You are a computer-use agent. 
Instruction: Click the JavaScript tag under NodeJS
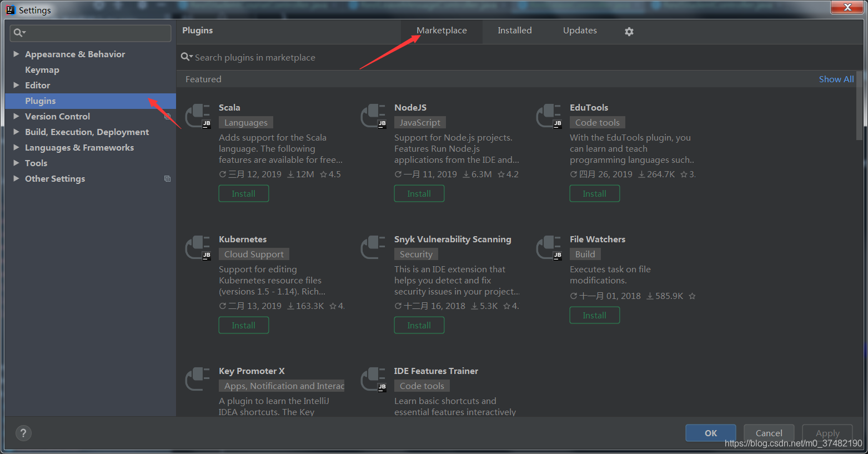point(420,122)
